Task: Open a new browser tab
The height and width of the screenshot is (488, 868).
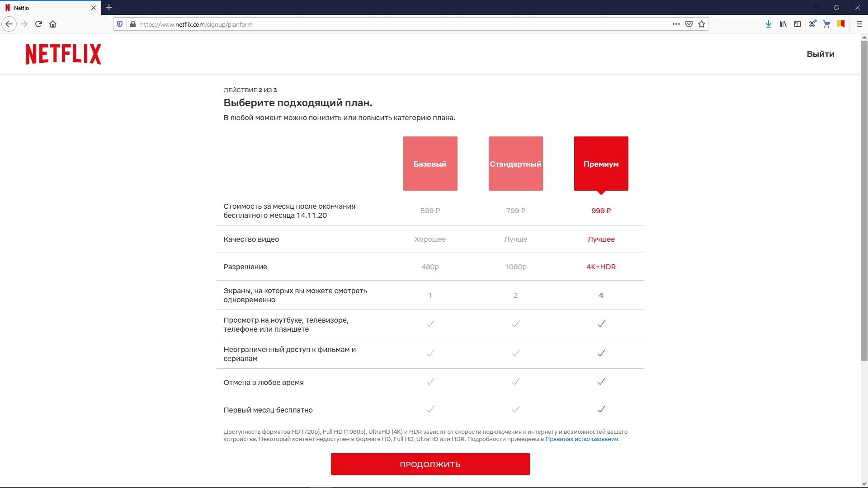Action: click(109, 8)
